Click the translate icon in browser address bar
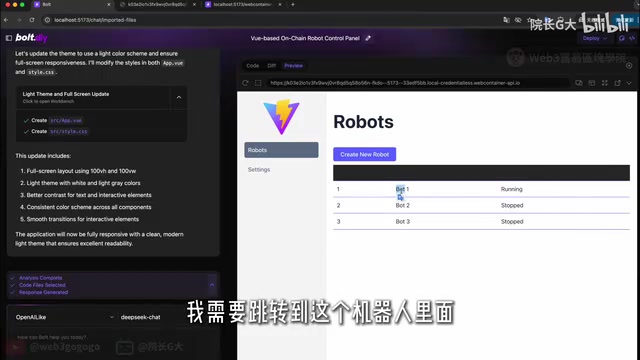Viewport: 640px width, 360px height. [x=506, y=20]
